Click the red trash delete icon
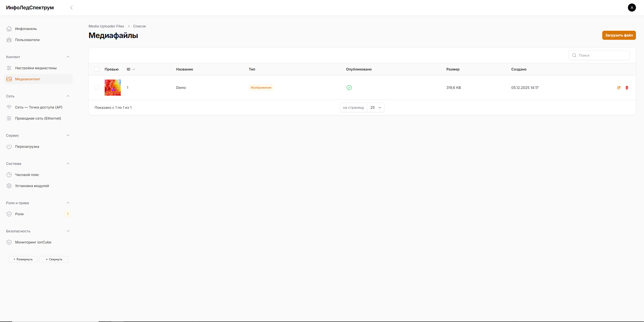The width and height of the screenshot is (644, 322). (x=627, y=88)
